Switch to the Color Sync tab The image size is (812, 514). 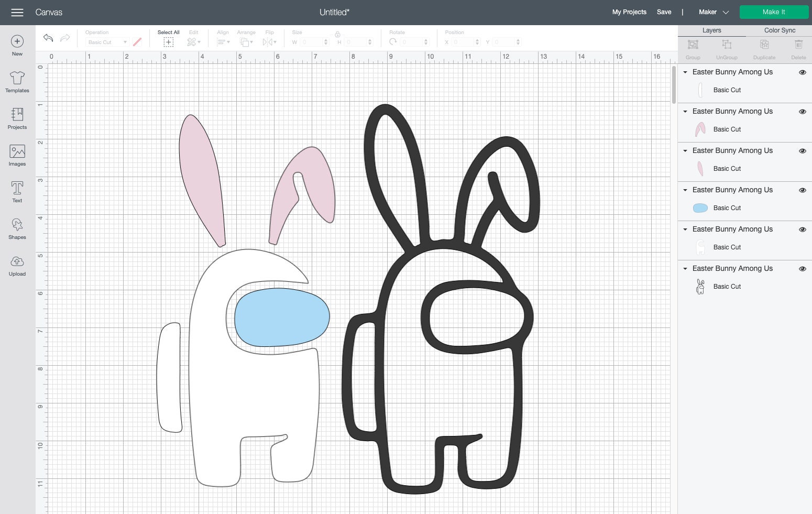pyautogui.click(x=779, y=30)
